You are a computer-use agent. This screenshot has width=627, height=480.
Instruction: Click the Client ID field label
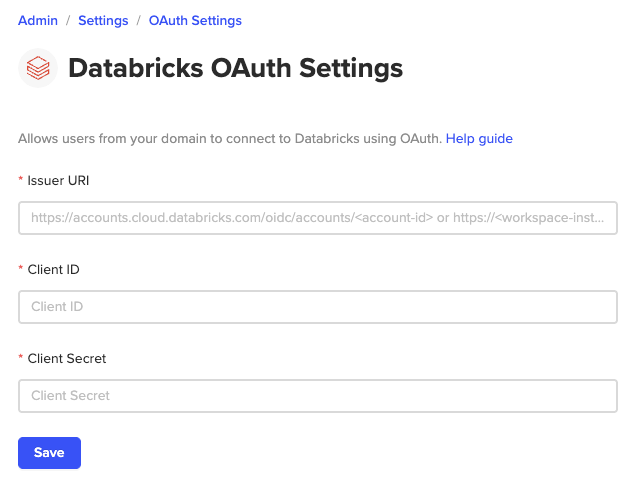point(57,269)
